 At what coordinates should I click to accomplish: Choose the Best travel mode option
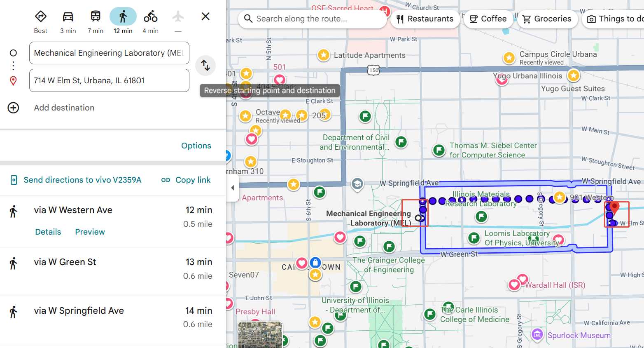pos(40,17)
